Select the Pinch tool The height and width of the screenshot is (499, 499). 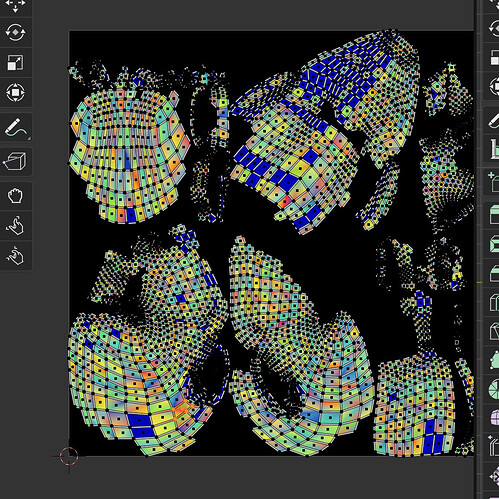point(15,256)
